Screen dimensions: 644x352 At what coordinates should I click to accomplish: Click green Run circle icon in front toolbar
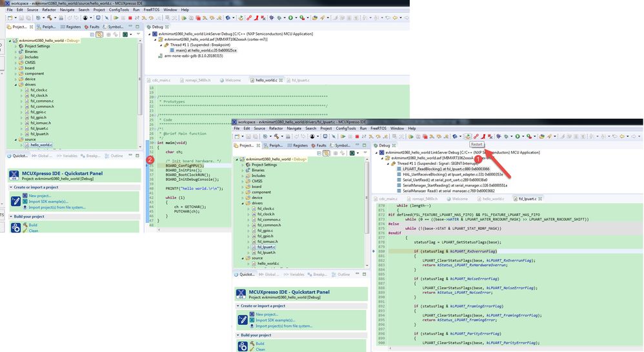coord(518,136)
